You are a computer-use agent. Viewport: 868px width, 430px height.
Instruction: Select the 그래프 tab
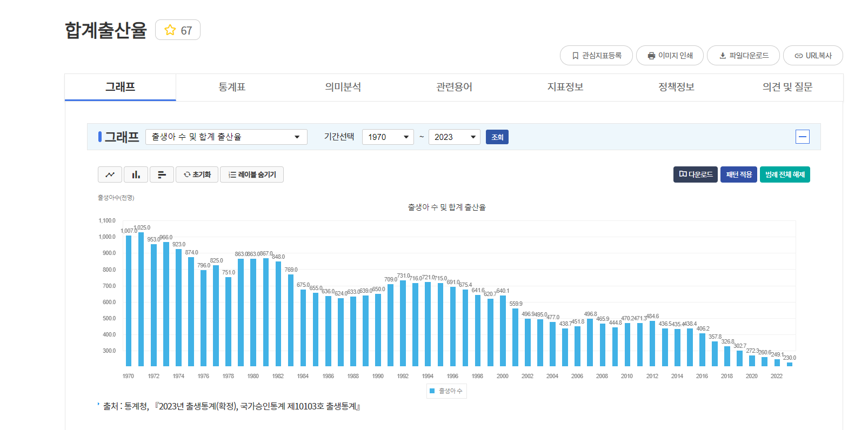120,87
